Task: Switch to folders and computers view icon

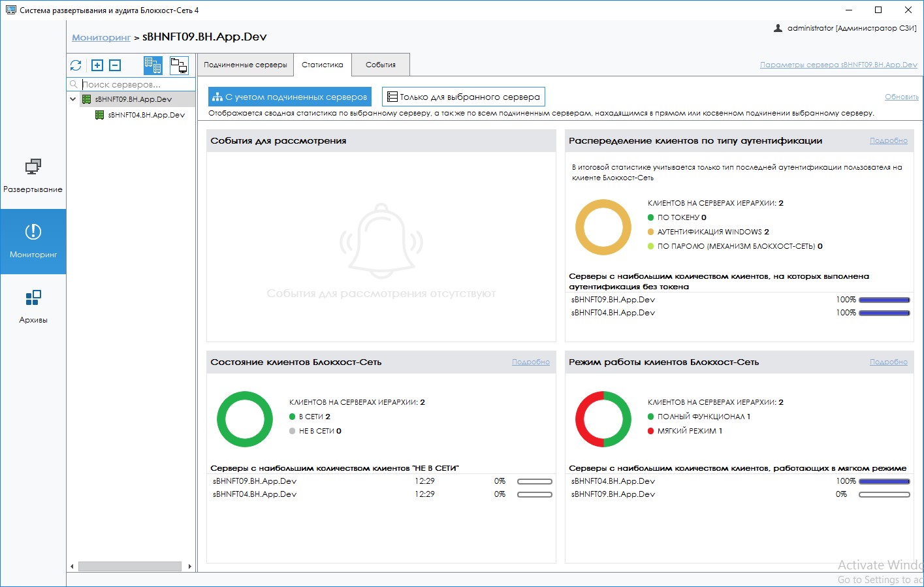Action: [x=178, y=65]
